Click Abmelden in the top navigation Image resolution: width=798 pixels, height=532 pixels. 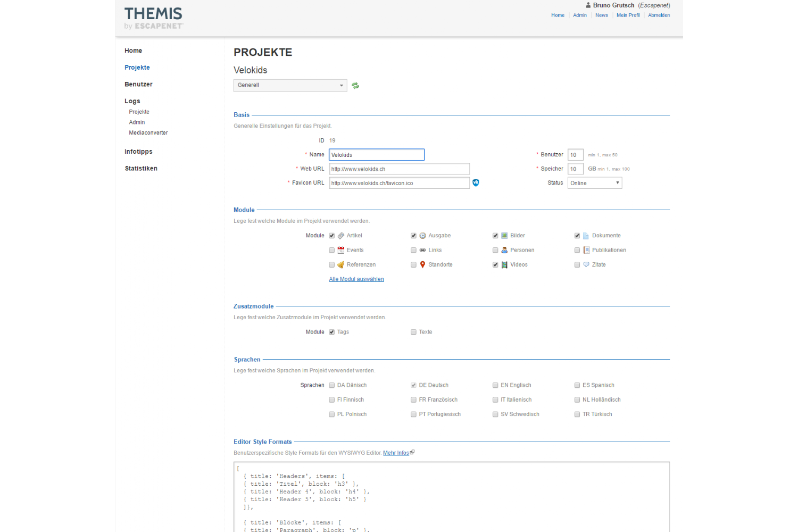[659, 15]
